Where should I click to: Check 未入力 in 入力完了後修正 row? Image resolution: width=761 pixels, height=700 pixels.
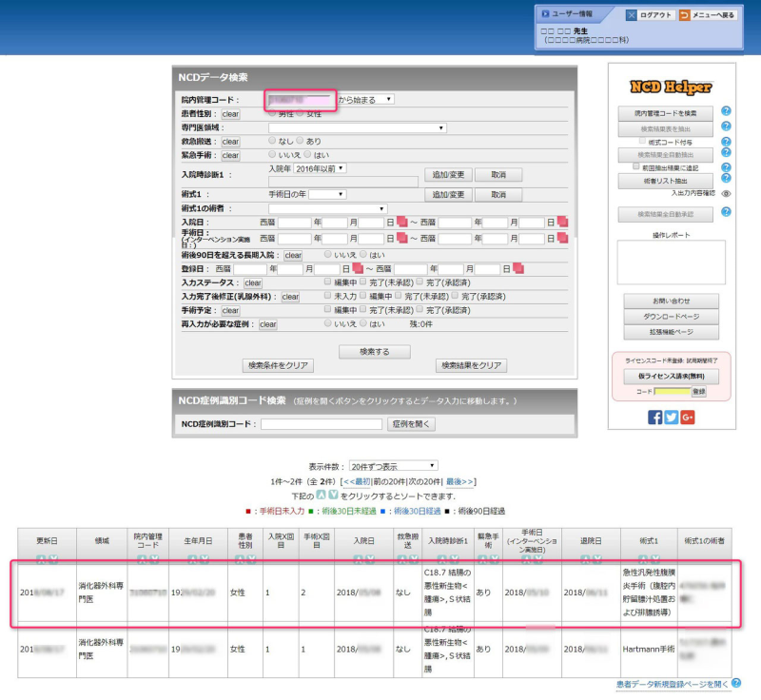[x=328, y=295]
